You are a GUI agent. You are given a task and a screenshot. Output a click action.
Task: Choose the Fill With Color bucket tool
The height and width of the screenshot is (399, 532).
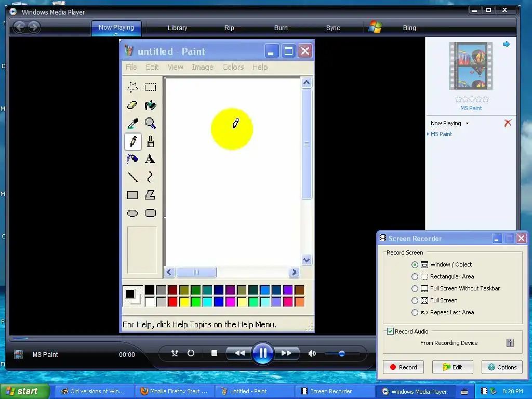coord(150,105)
